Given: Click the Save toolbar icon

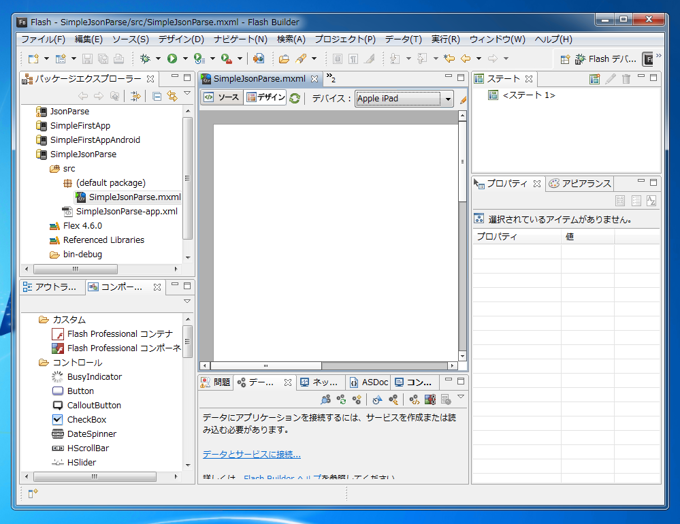Looking at the screenshot, I should pyautogui.click(x=87, y=59).
